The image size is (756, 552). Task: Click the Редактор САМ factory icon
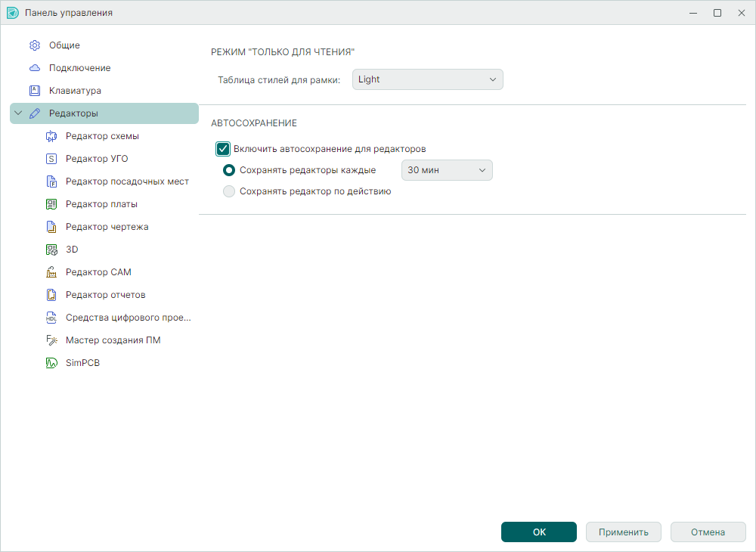tap(51, 272)
